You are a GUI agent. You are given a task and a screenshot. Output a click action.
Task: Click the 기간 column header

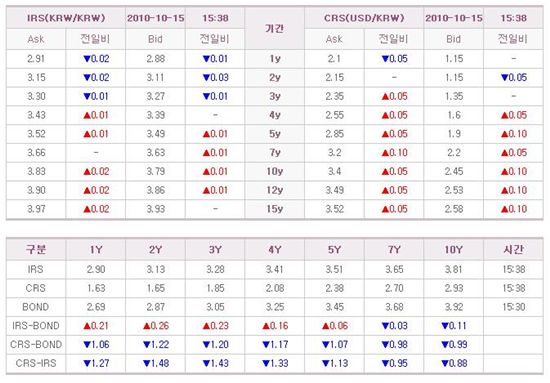pyautogui.click(x=275, y=28)
